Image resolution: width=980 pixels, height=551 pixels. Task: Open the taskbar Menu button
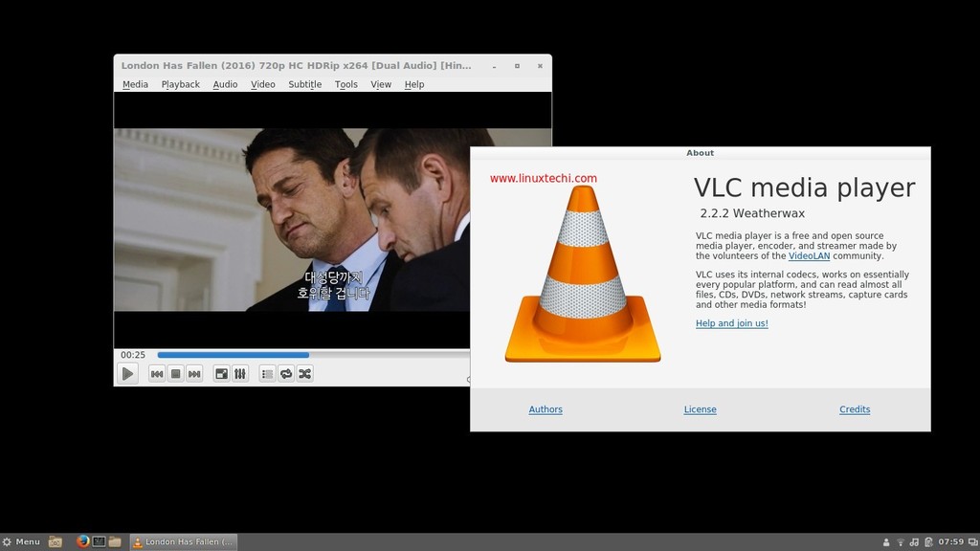[x=21, y=541]
